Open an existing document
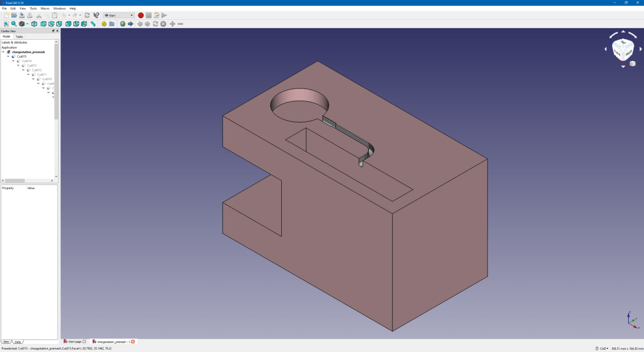Screen dimensions: 644x352 click(13, 15)
